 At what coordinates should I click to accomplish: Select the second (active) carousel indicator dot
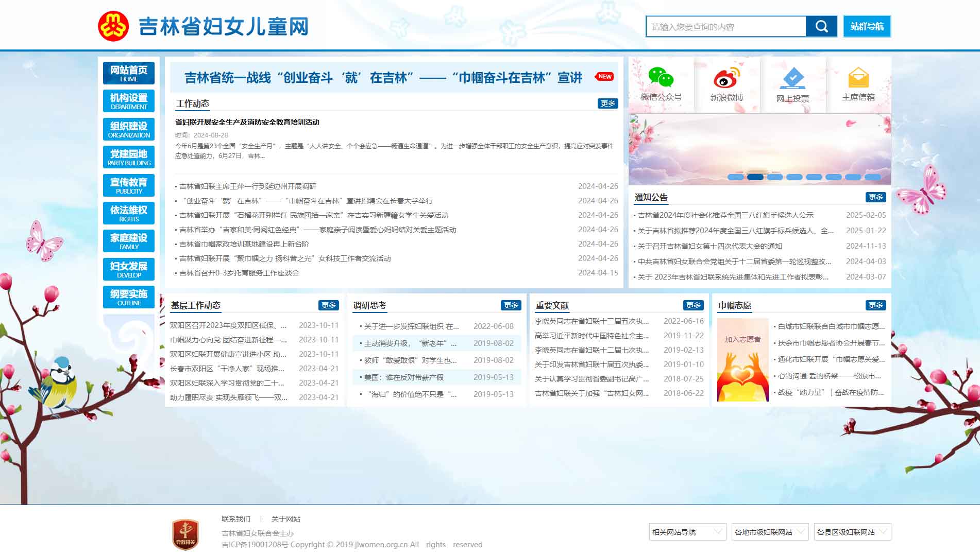755,177
